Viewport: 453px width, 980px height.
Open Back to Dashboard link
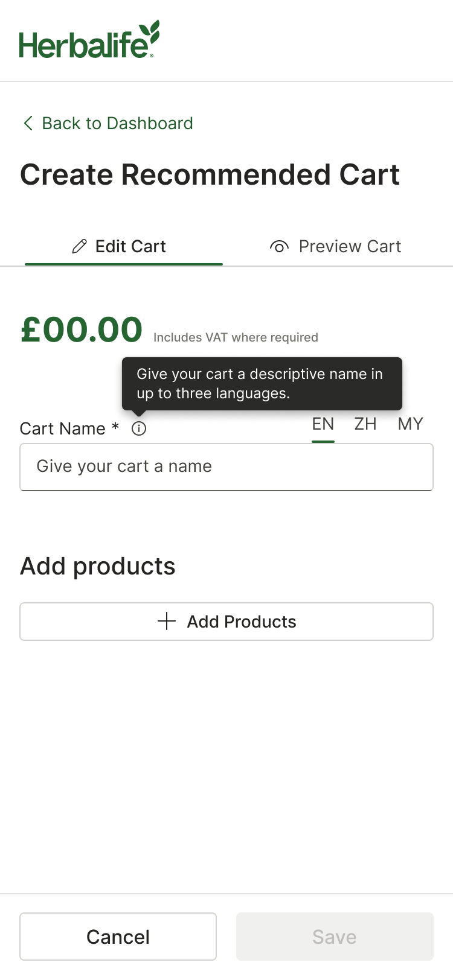(117, 123)
